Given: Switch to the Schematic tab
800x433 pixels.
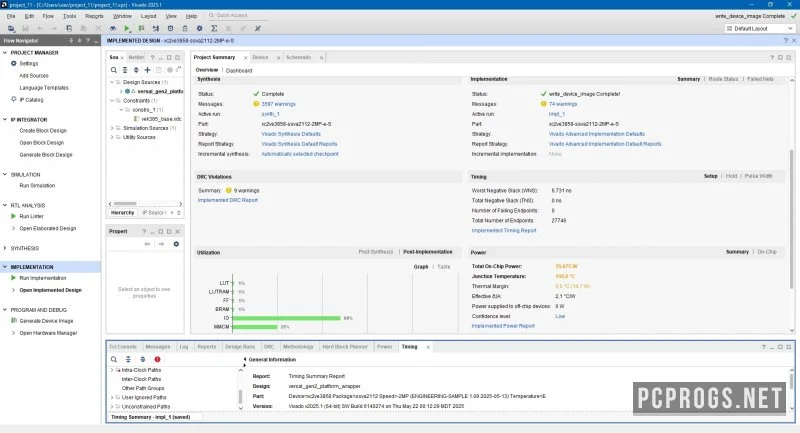Looking at the screenshot, I should (298, 58).
